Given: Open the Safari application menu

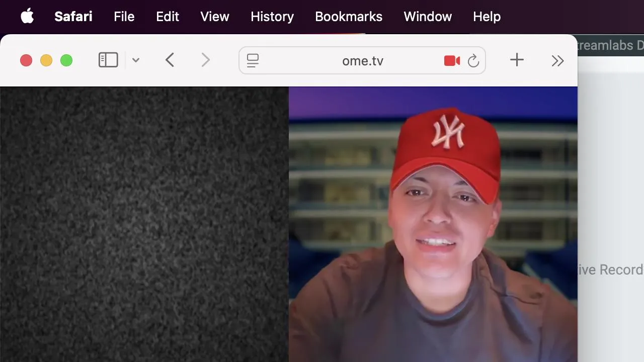Looking at the screenshot, I should tap(73, 17).
